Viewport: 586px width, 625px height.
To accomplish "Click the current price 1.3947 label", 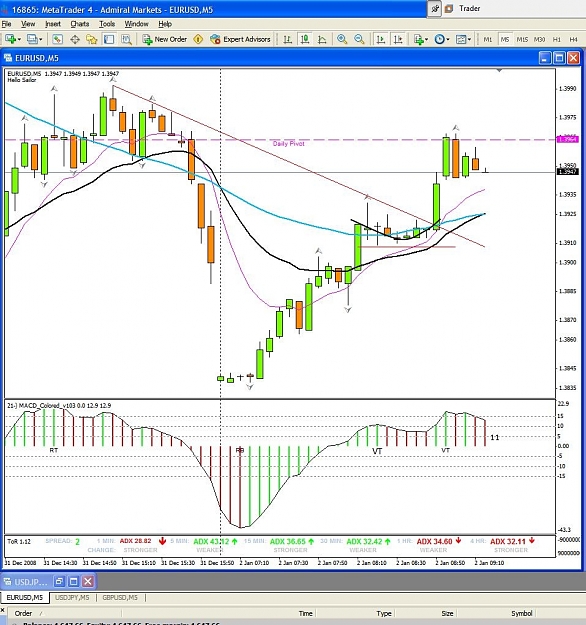I will point(567,172).
